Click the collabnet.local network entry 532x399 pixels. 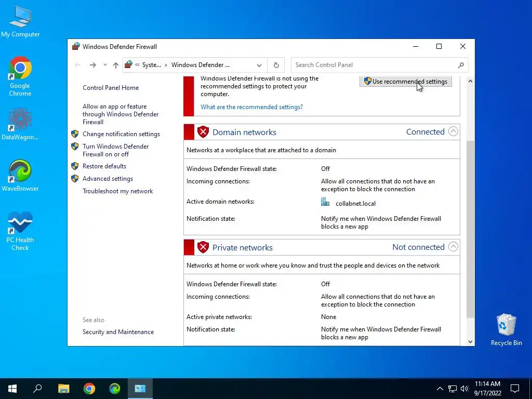tap(355, 204)
